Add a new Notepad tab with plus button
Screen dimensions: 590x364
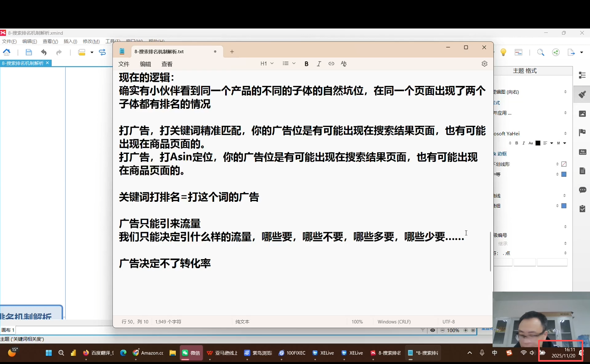(232, 51)
